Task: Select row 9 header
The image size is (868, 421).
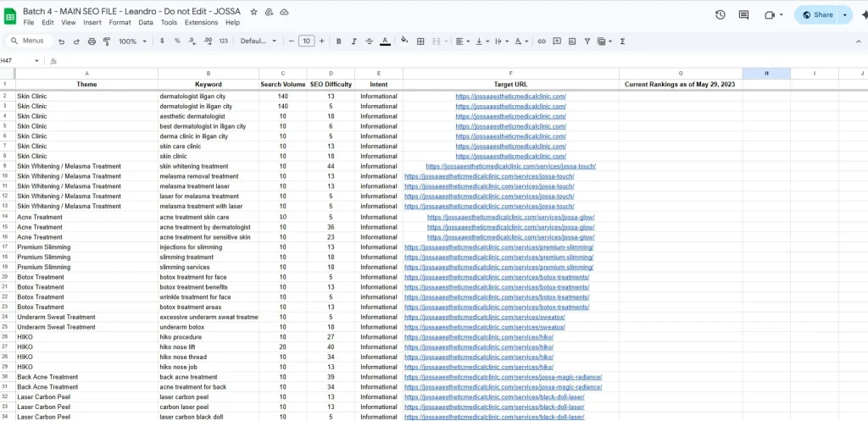Action: coord(5,166)
